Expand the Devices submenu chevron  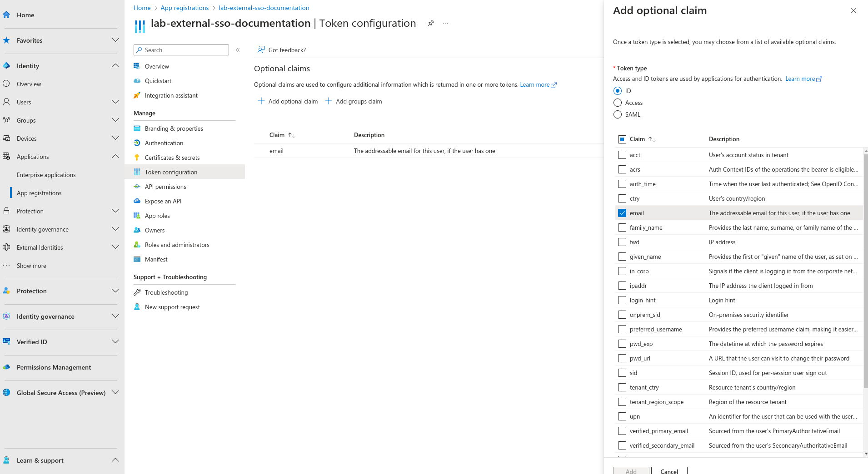coord(115,138)
